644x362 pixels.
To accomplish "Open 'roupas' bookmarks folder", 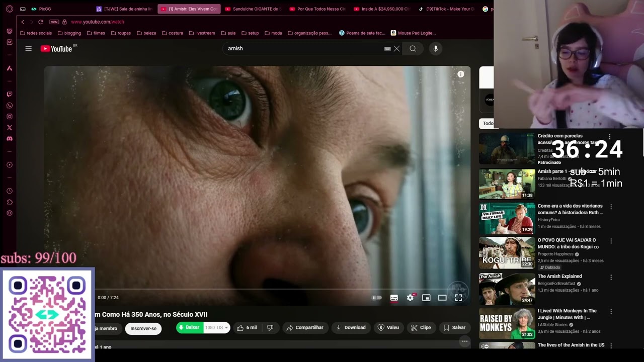I will coord(121,33).
